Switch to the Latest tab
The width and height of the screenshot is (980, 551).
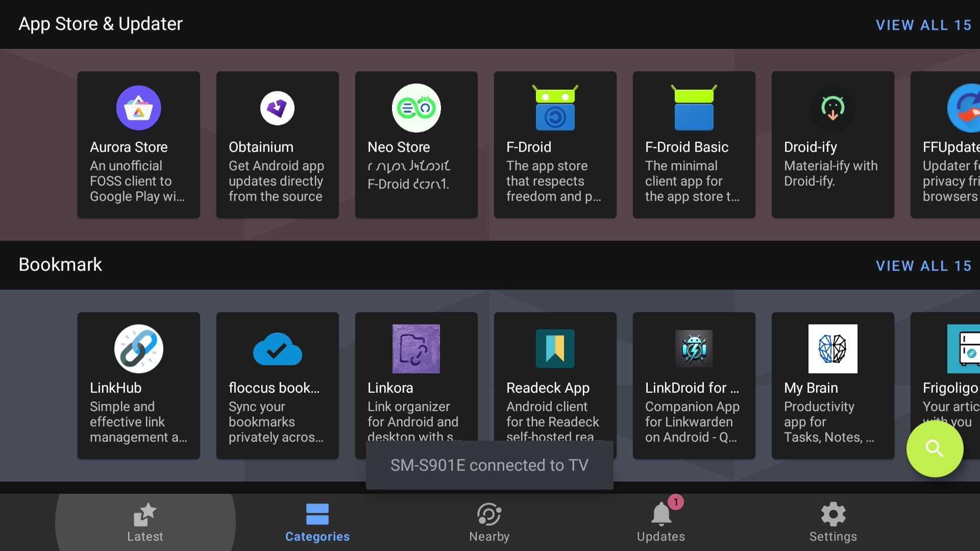pos(145,522)
